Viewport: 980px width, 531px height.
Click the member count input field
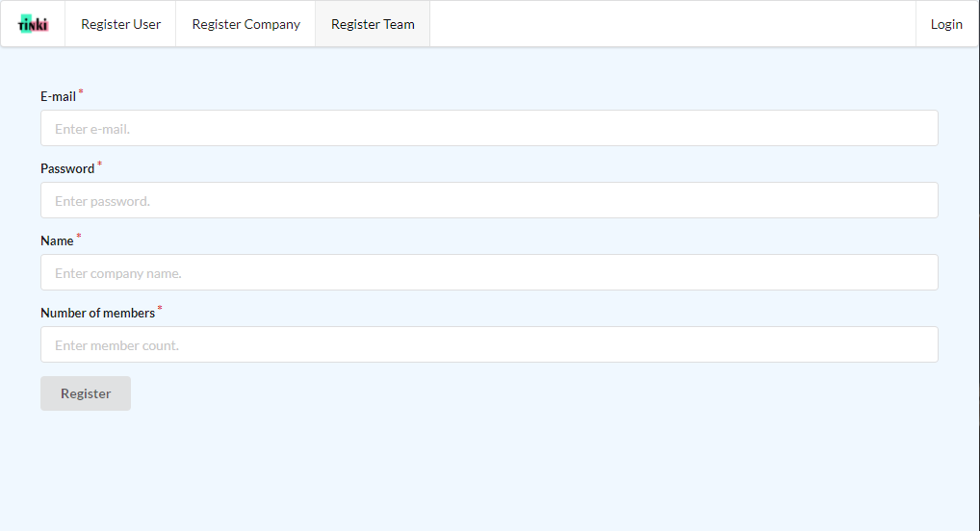point(489,344)
